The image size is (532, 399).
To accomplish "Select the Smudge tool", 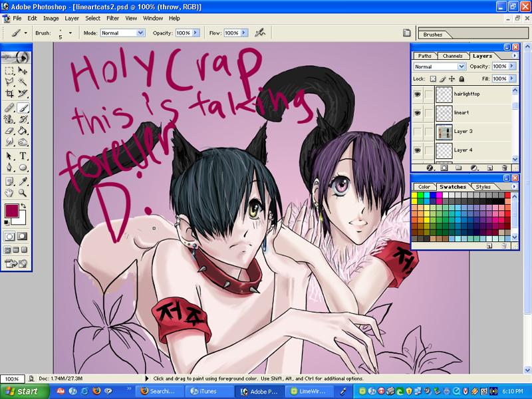I will tap(9, 142).
